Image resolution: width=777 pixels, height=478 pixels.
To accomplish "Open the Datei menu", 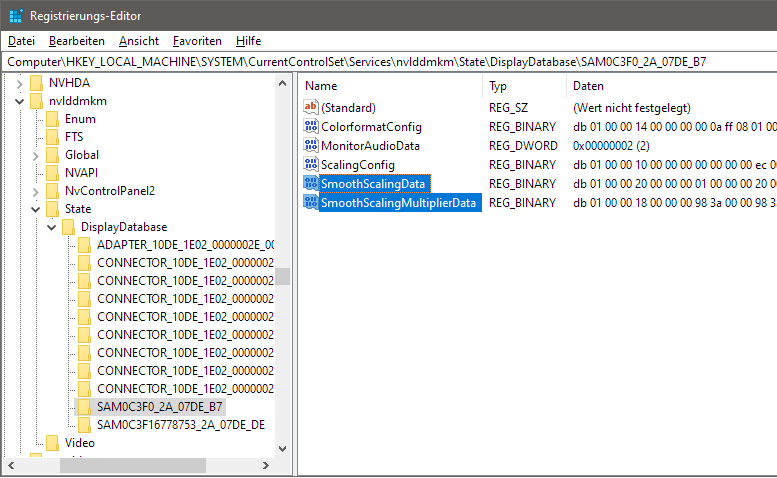I will (x=21, y=41).
